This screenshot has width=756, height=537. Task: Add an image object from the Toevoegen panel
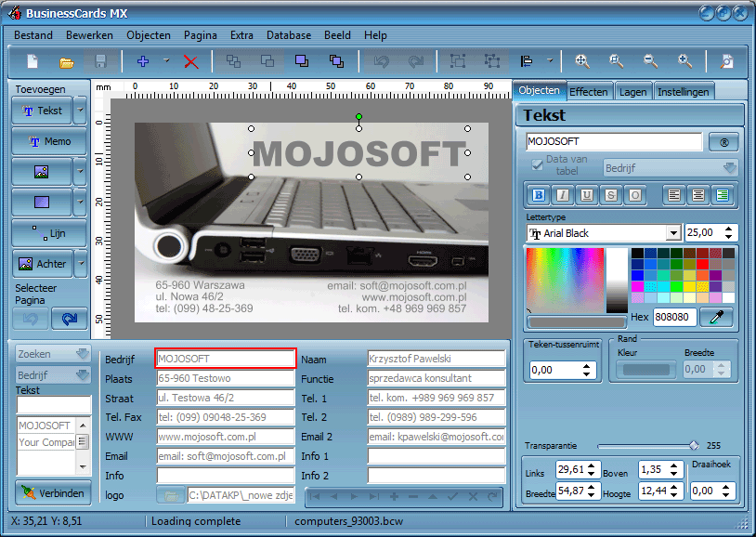[x=42, y=172]
